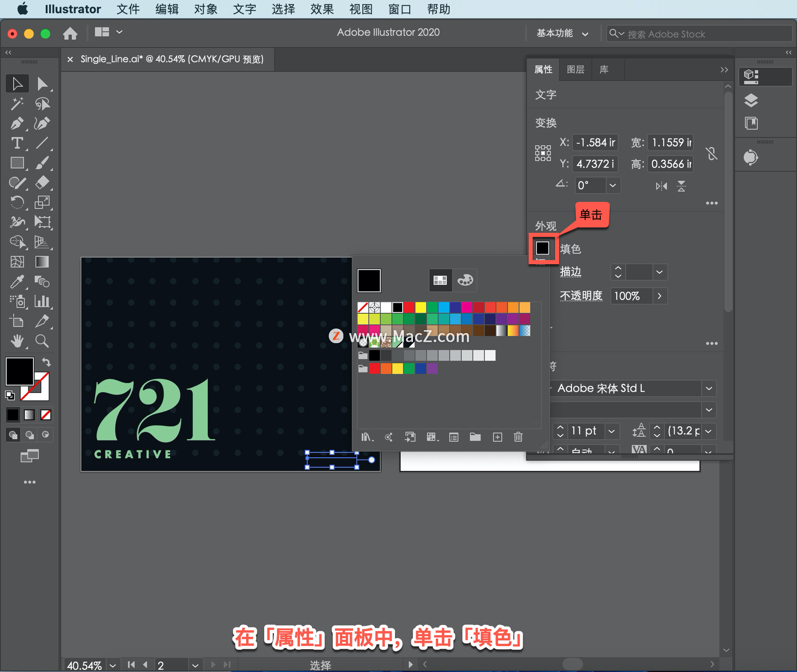The width and height of the screenshot is (797, 672).
Task: Switch to the 图层 tab
Action: [575, 69]
